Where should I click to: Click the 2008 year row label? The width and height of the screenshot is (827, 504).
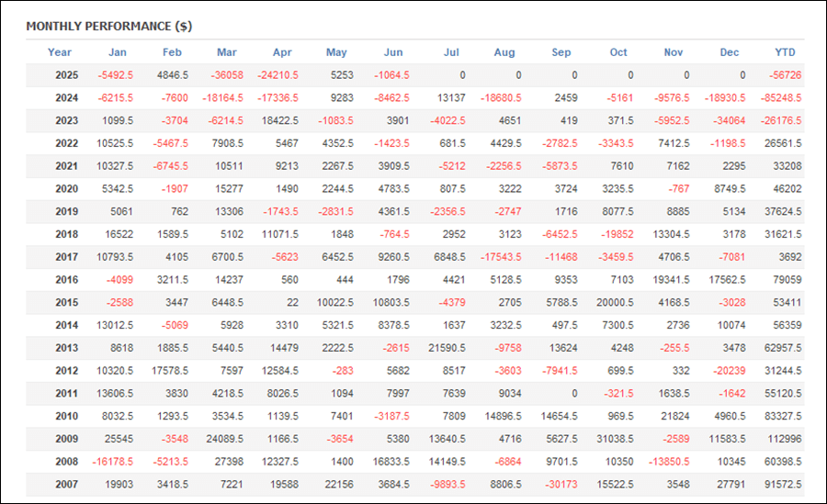pyautogui.click(x=66, y=461)
